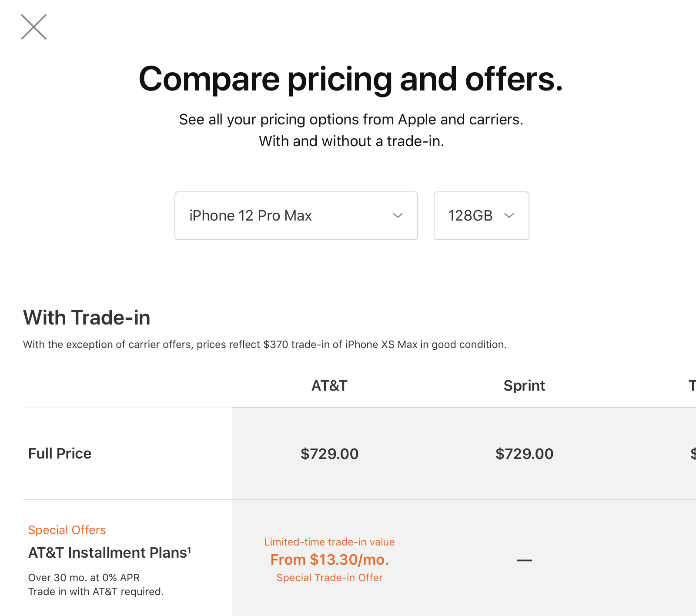696x616 pixels.
Task: Click footnote 1 next to AT&T Installment Plans
Action: pyautogui.click(x=189, y=549)
